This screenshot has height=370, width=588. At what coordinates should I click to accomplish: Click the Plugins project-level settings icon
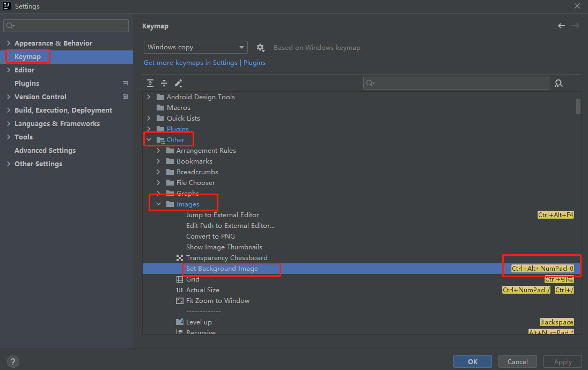coord(125,83)
